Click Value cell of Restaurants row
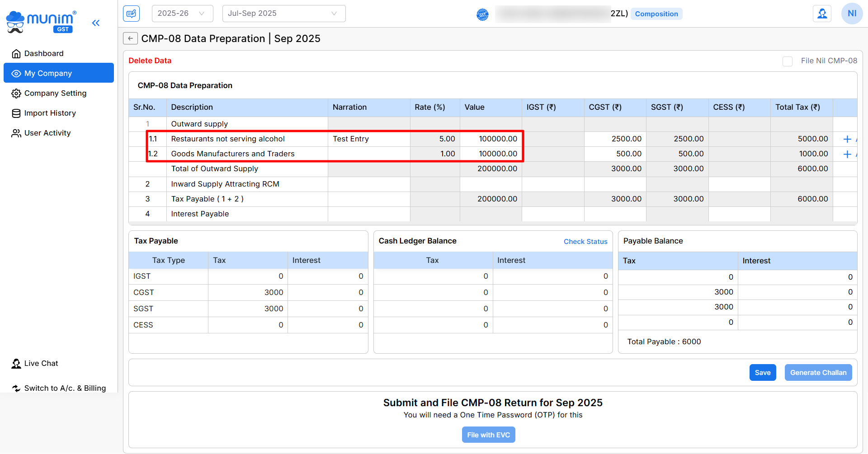Image resolution: width=868 pixels, height=454 pixels. (x=491, y=139)
